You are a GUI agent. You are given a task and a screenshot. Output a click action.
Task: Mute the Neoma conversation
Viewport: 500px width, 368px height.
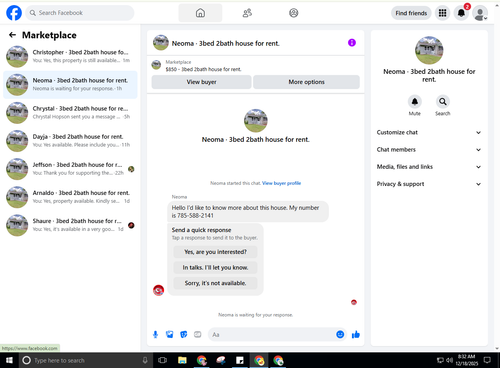point(415,102)
